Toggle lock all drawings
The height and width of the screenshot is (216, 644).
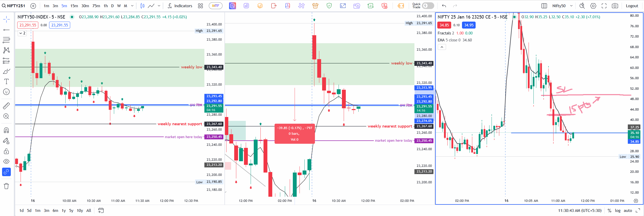coord(6,151)
